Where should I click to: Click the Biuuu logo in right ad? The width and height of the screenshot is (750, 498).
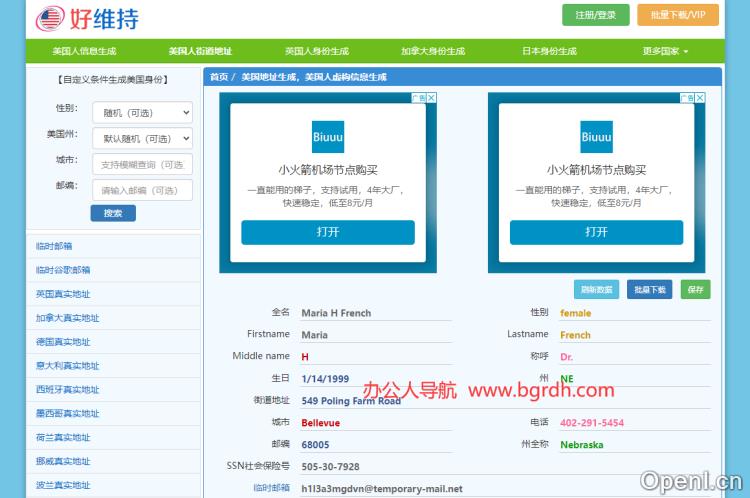click(x=596, y=137)
